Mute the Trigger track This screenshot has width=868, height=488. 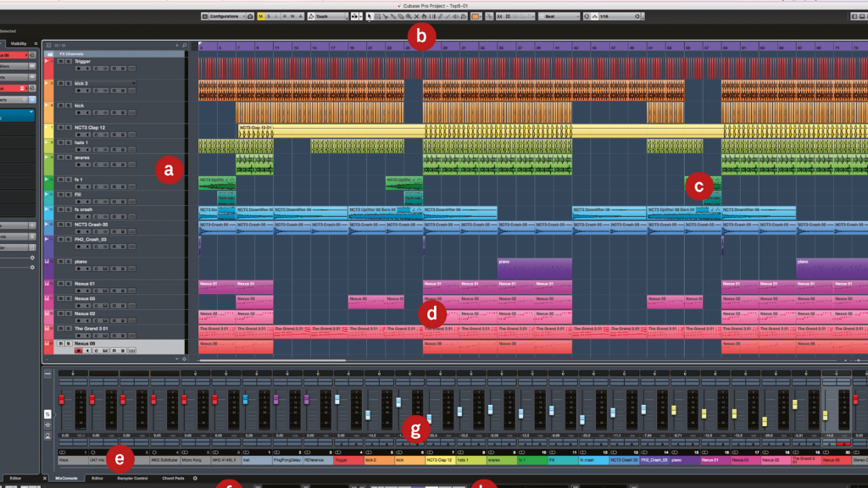[x=60, y=62]
